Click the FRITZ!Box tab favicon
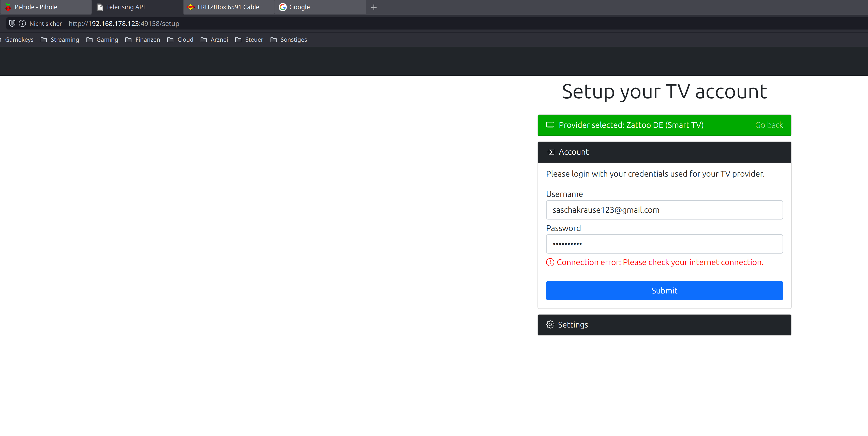Image resolution: width=868 pixels, height=436 pixels. point(191,7)
